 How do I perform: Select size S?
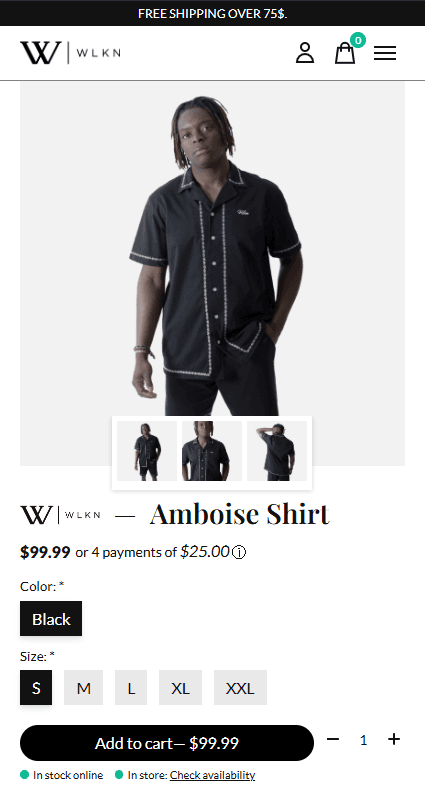[36, 688]
